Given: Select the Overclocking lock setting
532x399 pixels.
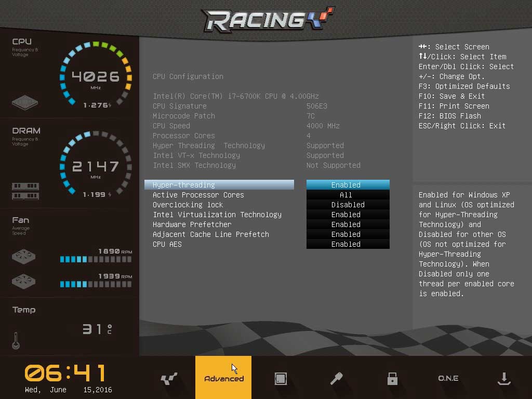Looking at the screenshot, I should coord(188,205).
